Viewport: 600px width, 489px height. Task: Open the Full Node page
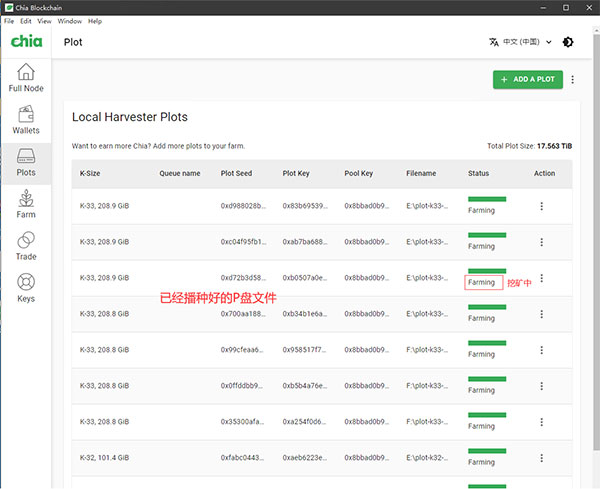click(x=26, y=78)
